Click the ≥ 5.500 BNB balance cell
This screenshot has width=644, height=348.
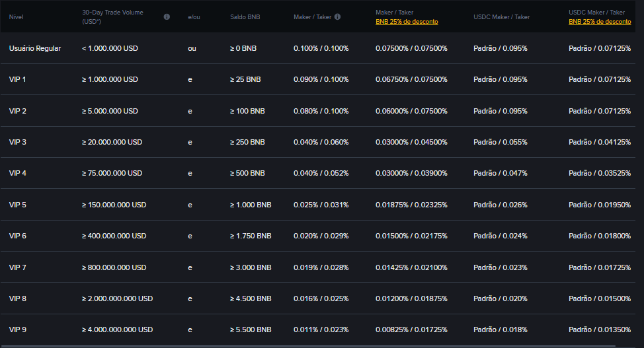(251, 330)
